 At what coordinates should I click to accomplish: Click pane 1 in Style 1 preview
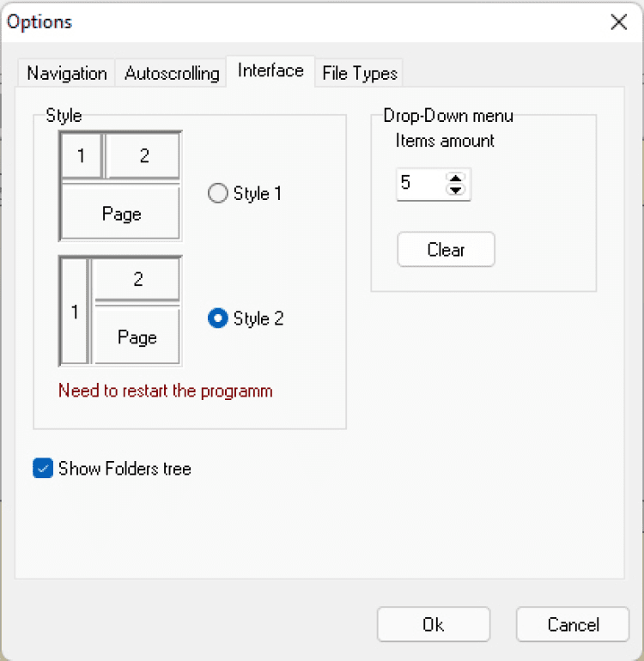(x=81, y=155)
